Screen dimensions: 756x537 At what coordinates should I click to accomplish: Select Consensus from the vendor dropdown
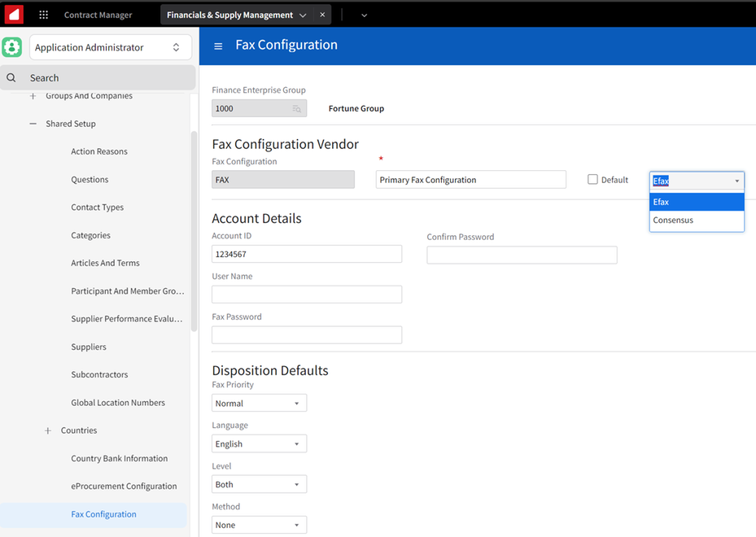point(674,220)
